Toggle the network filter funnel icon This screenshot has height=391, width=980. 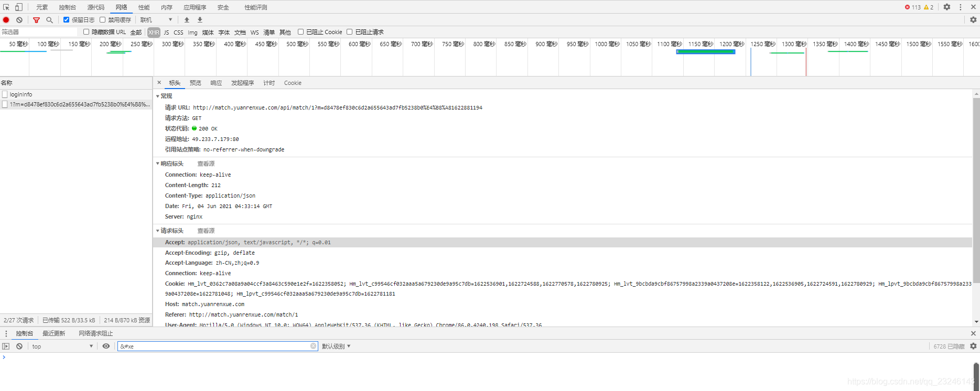tap(36, 20)
